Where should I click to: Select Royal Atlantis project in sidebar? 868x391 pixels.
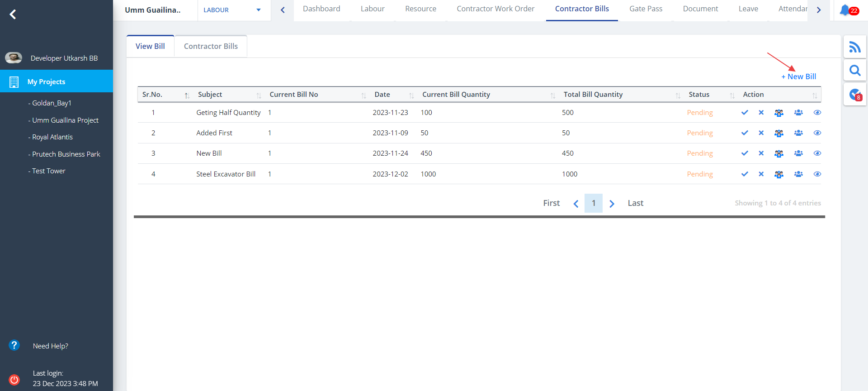click(52, 137)
